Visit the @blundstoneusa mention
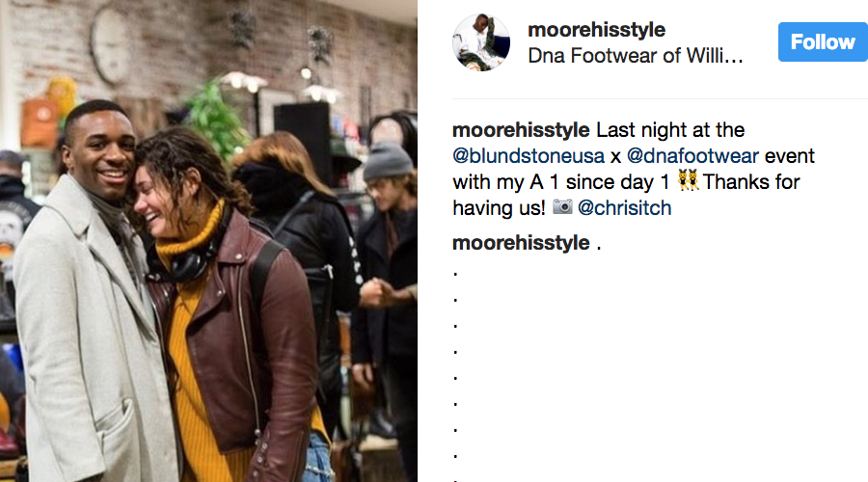 coord(529,156)
